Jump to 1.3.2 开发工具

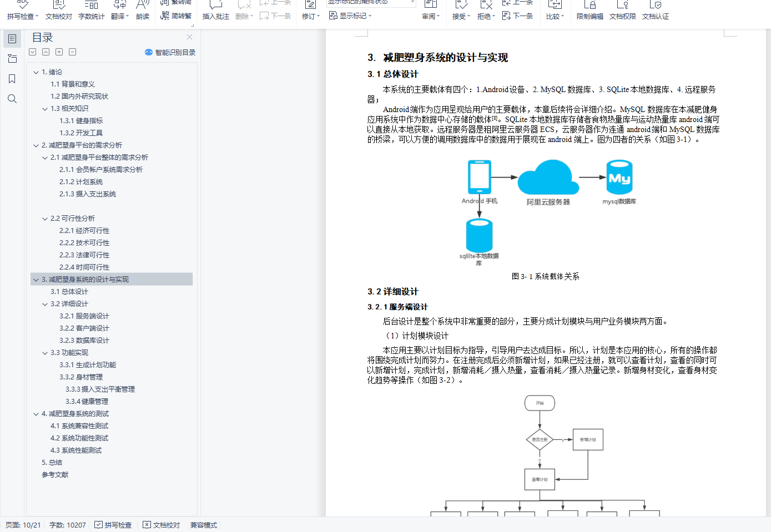[x=81, y=133]
